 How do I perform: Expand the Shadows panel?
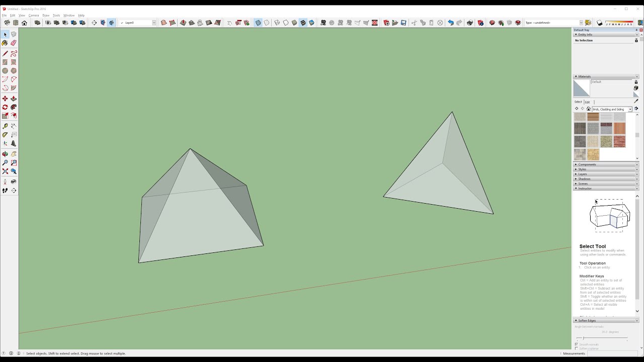point(606,179)
